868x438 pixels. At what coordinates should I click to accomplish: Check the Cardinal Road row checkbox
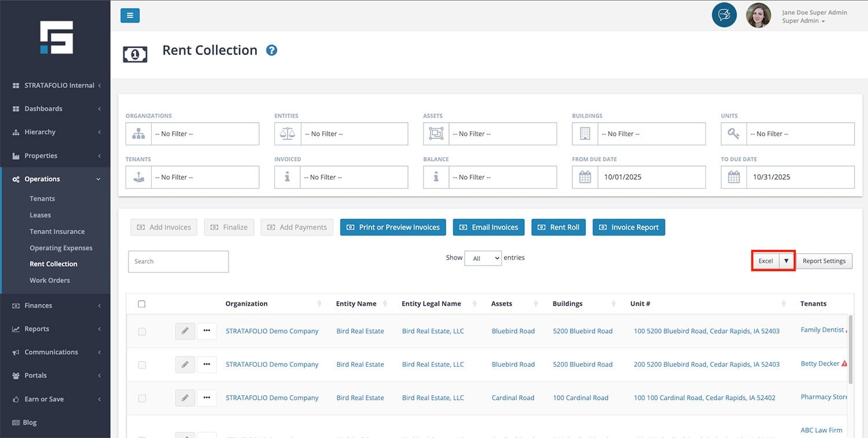coord(142,398)
